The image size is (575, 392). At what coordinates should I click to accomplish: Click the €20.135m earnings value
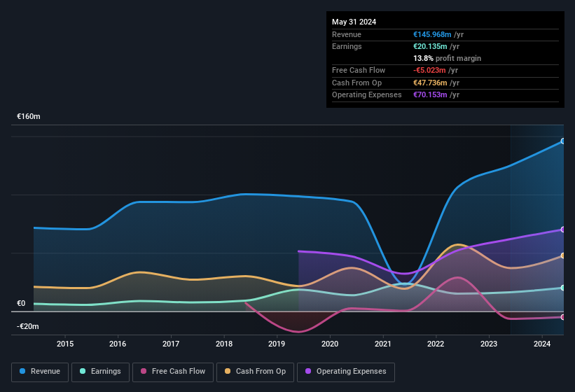(x=430, y=46)
